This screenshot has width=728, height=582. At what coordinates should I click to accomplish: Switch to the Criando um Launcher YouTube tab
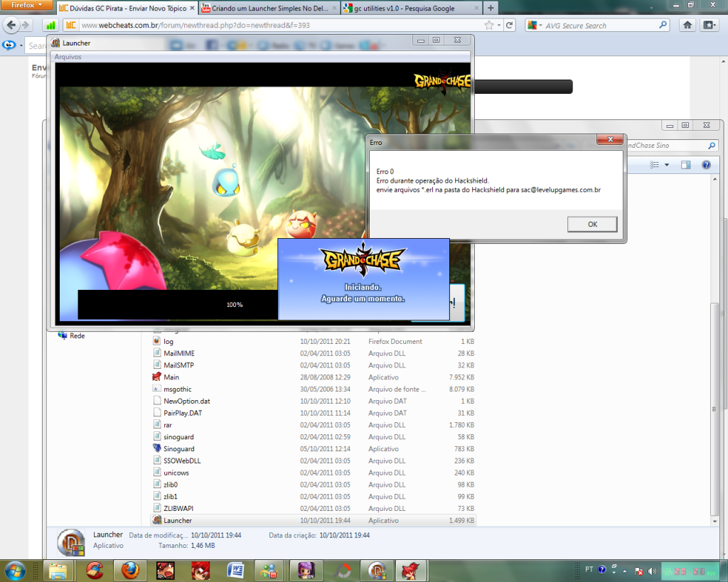pos(264,9)
